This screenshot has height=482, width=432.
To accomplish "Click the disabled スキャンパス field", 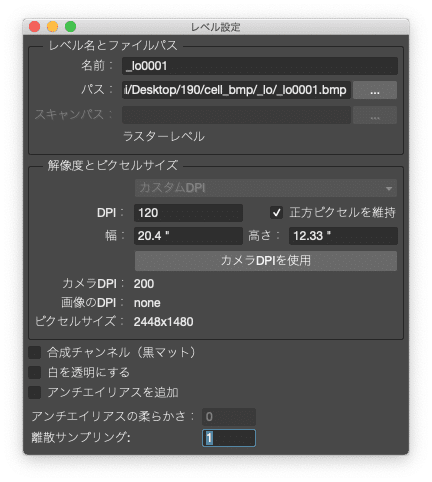I will tap(236, 115).
